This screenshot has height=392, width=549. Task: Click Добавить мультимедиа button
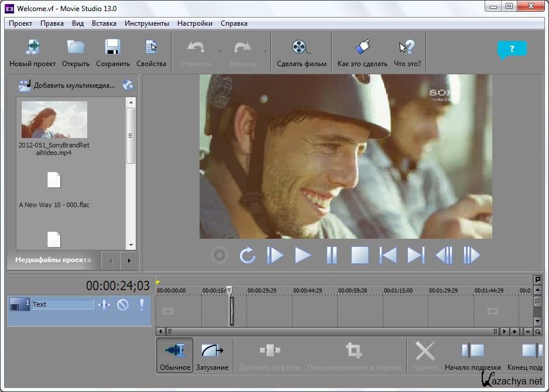[x=67, y=85]
